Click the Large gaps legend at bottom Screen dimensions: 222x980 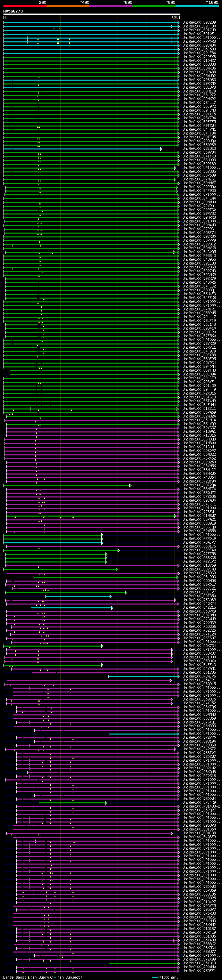(43, 977)
